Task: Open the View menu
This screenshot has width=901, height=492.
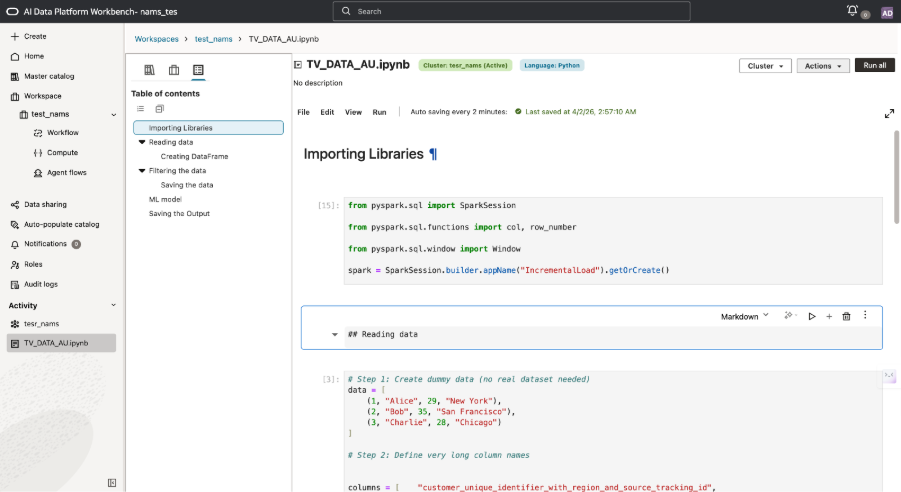Action: (353, 112)
